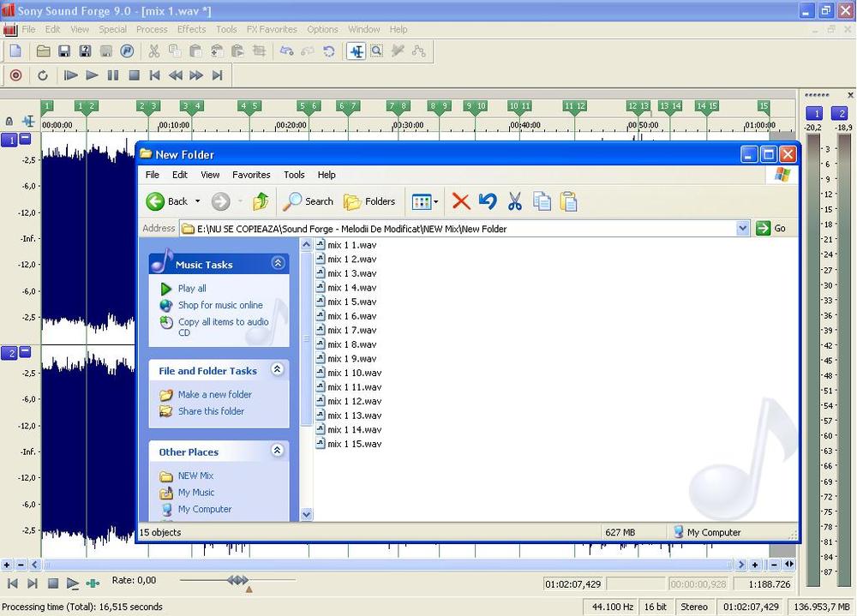Minimize channel 1 with its minus button
The width and height of the screenshot is (857, 616).
(25, 139)
